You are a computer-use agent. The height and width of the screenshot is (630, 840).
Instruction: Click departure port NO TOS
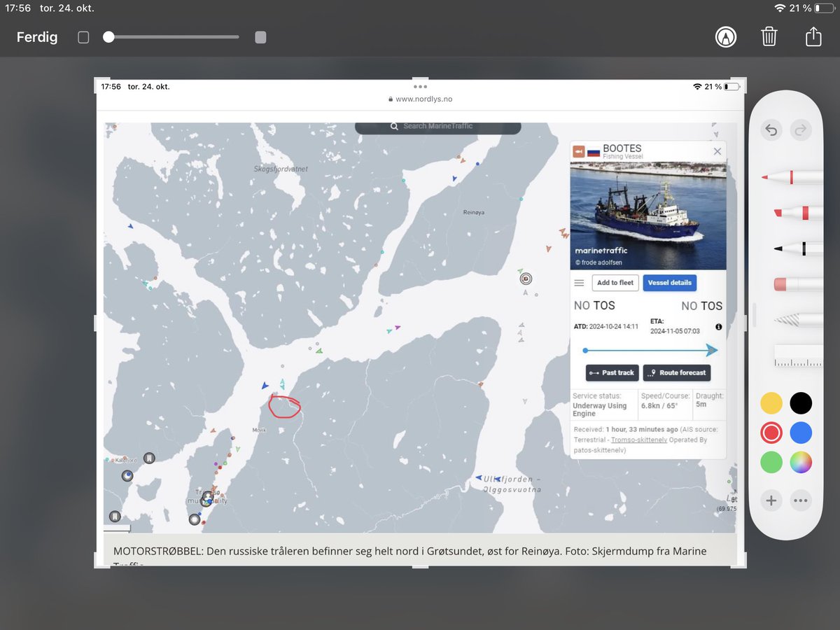[594, 306]
